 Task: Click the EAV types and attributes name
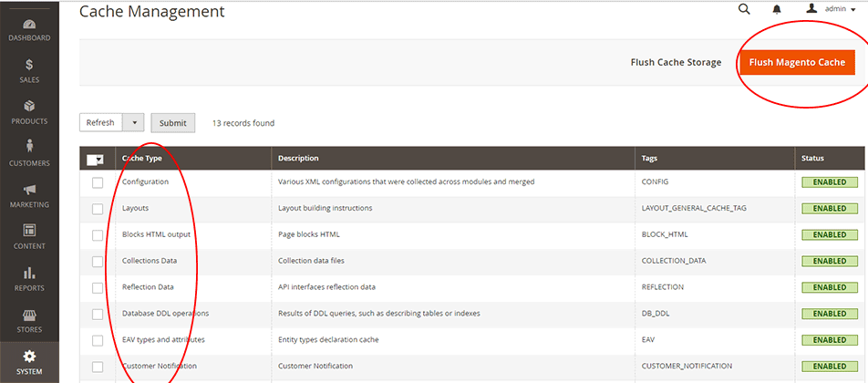pos(163,339)
